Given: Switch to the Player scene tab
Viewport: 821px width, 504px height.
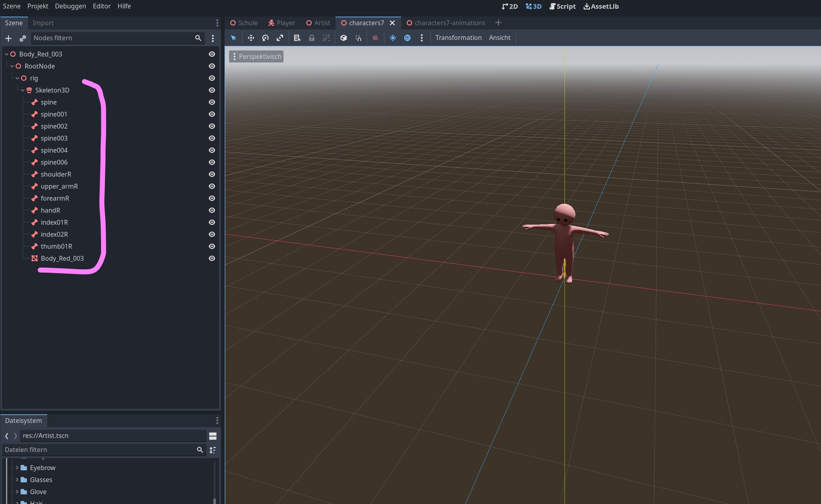Looking at the screenshot, I should tap(282, 23).
